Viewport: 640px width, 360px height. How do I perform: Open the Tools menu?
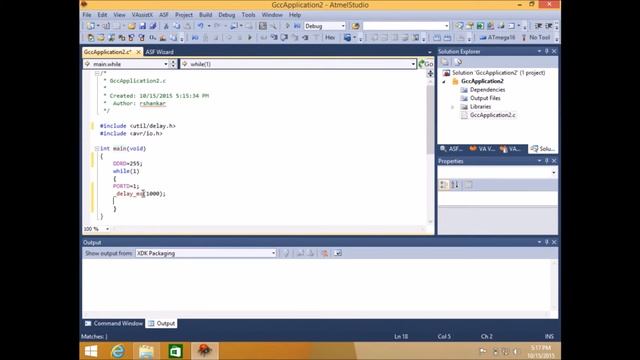click(x=248, y=15)
